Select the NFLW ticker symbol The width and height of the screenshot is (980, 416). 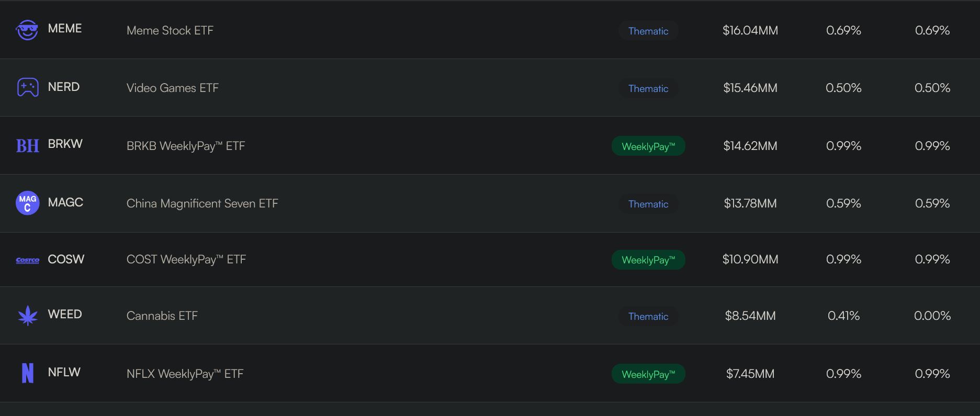click(64, 372)
